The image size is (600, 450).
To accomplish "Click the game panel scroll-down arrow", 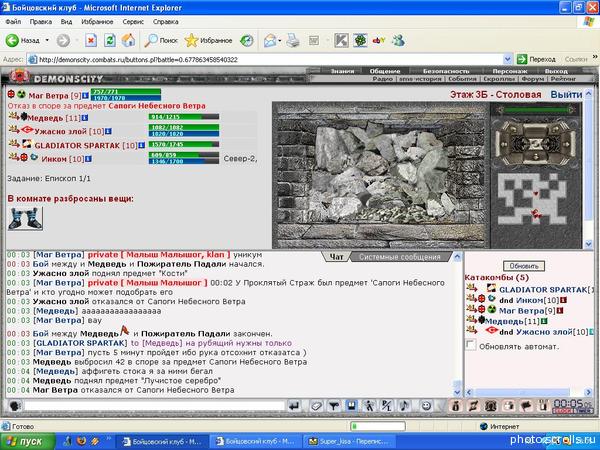I will point(589,243).
